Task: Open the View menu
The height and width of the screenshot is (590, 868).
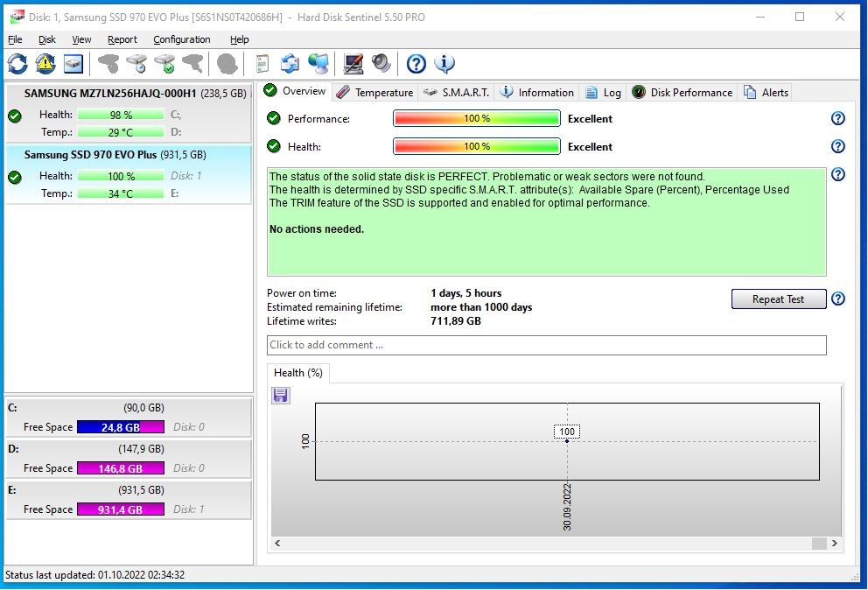Action: click(81, 39)
